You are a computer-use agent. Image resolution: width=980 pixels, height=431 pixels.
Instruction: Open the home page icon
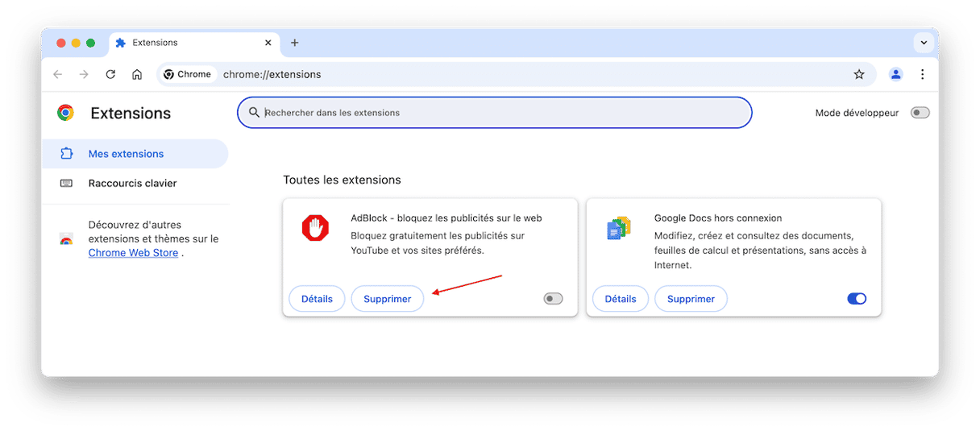click(137, 74)
